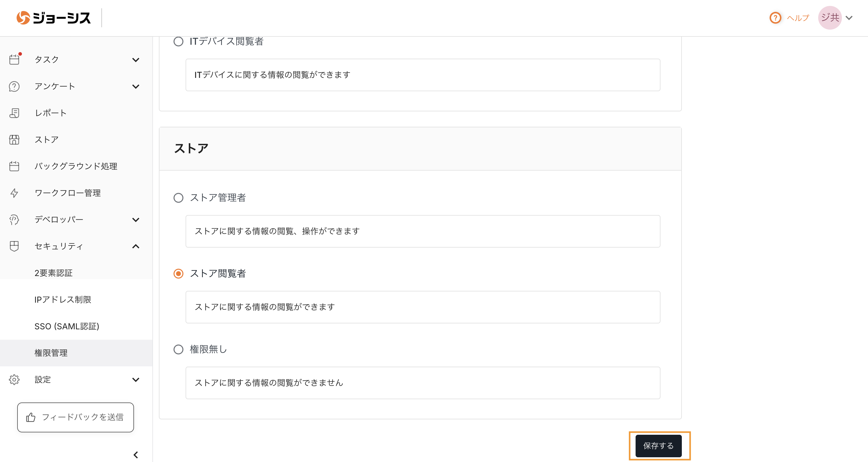Open the IPアドレス制限 menu item
The width and height of the screenshot is (868, 462).
click(x=63, y=300)
